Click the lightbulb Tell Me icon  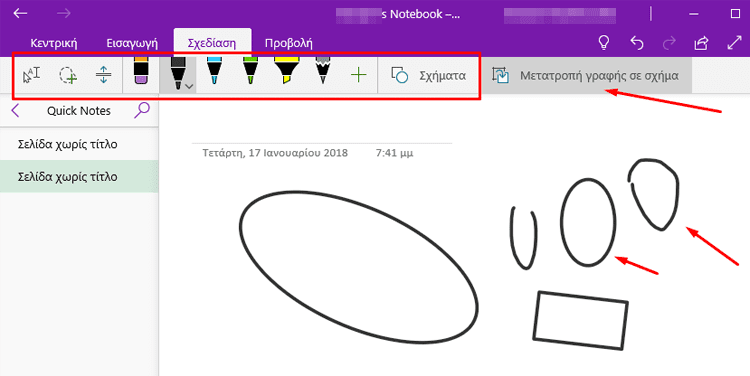(x=604, y=43)
